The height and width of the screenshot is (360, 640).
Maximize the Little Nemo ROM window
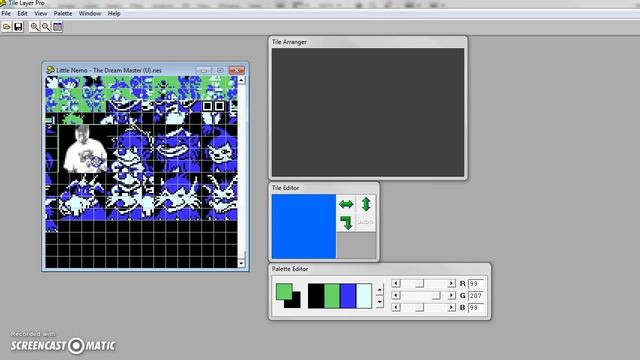point(220,70)
